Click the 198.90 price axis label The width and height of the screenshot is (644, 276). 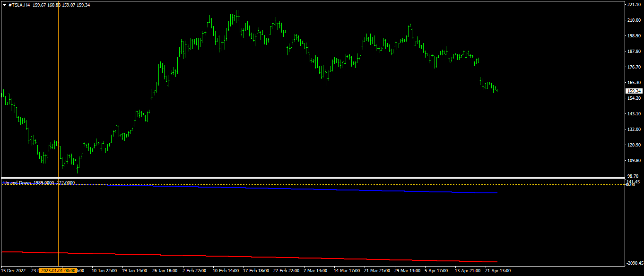tap(634, 36)
